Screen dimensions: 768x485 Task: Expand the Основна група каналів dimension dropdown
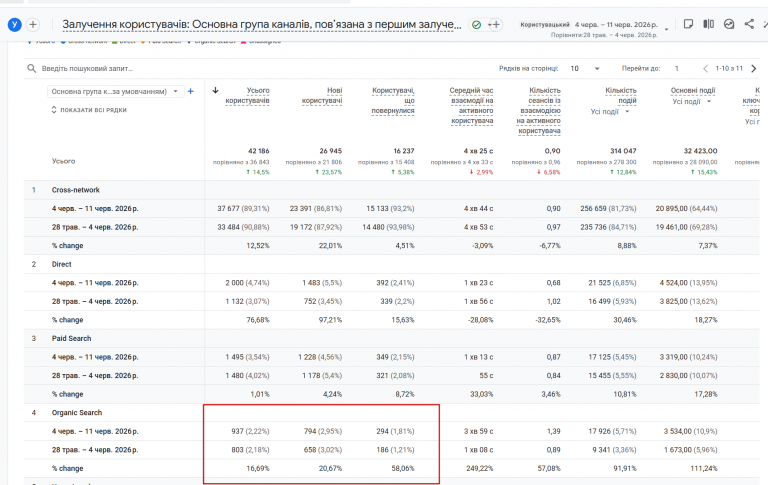116,92
